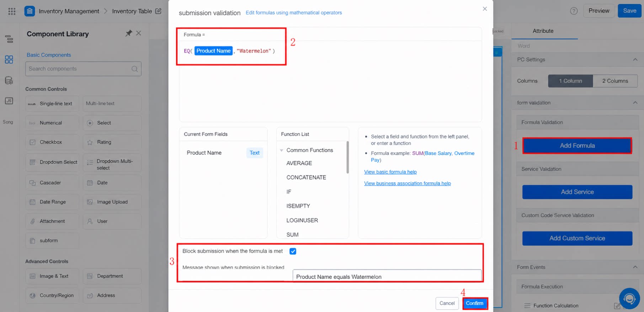Click the blocked submission message field
This screenshot has width=644, height=312.
(387, 276)
